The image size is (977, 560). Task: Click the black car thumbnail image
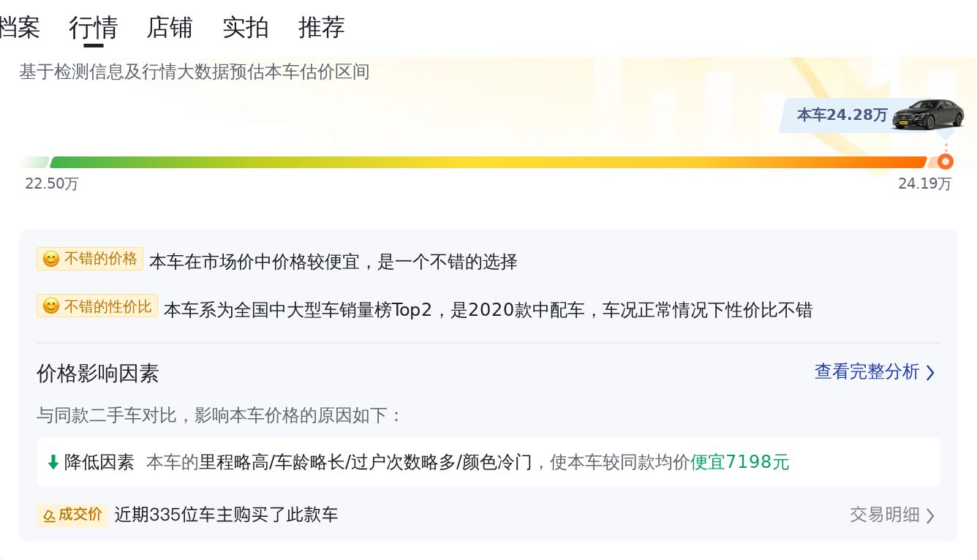pos(927,114)
